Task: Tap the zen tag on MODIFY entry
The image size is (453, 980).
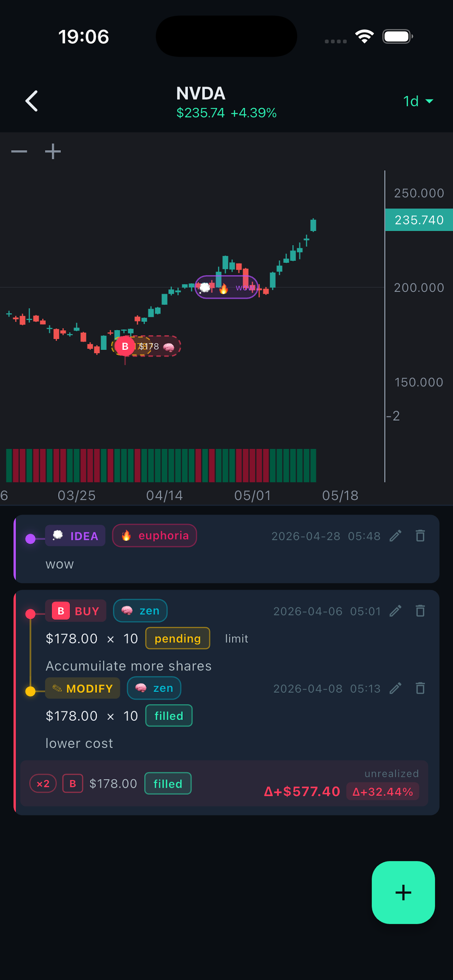Action: (x=154, y=688)
